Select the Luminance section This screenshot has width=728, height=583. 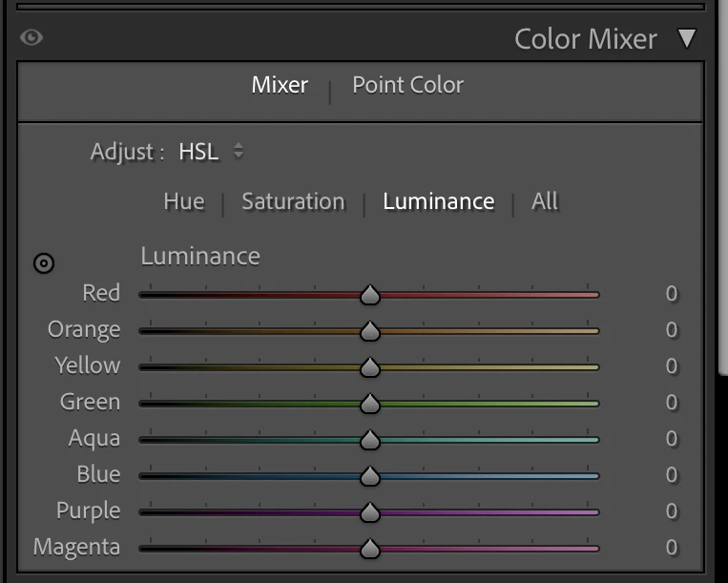(x=438, y=201)
